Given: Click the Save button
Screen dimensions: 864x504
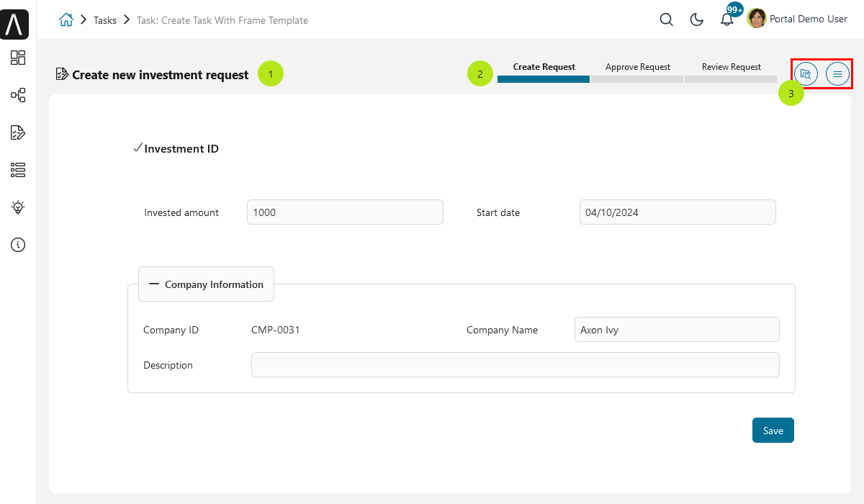Looking at the screenshot, I should point(773,431).
